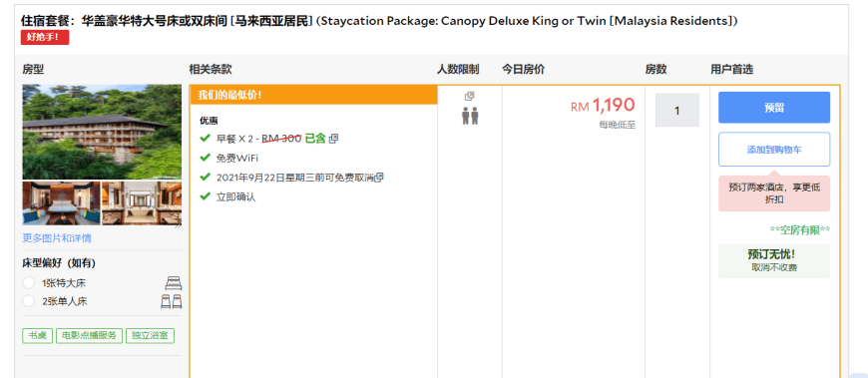
Task: Open 更多图片和详情 link
Action: 57,238
